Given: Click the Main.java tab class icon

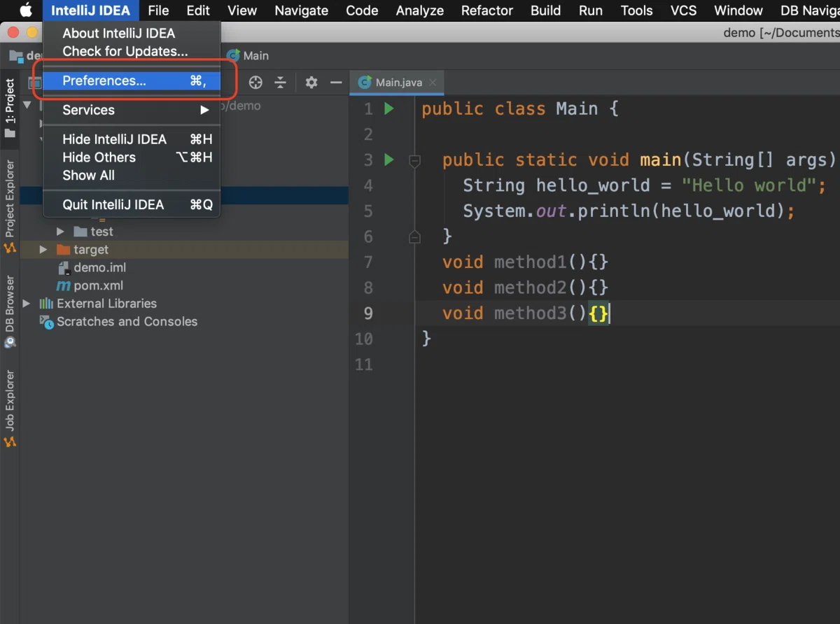Looking at the screenshot, I should [x=364, y=83].
